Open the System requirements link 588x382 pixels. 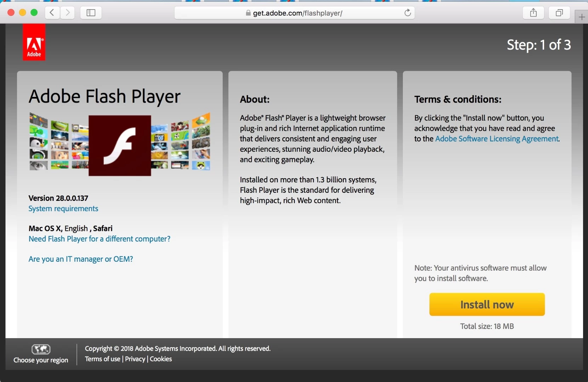63,209
